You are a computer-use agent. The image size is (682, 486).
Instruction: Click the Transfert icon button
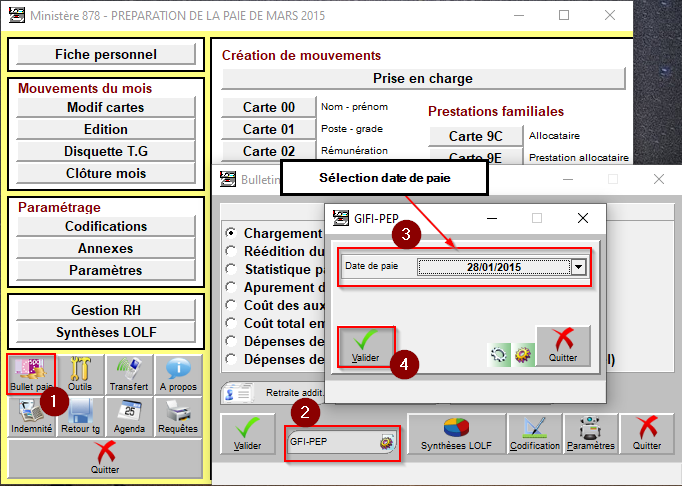tap(128, 375)
